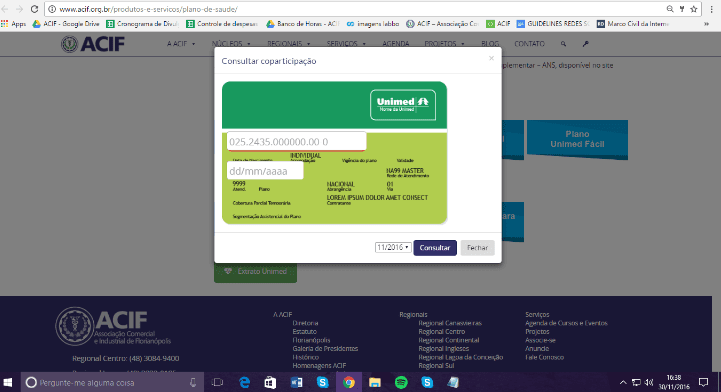Open Microsoft Edge from the taskbar

pyautogui.click(x=244, y=382)
